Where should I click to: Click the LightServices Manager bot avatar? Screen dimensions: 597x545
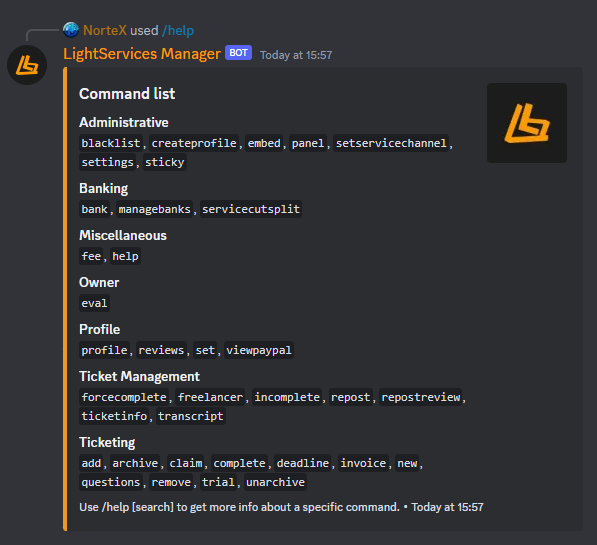coord(27,65)
